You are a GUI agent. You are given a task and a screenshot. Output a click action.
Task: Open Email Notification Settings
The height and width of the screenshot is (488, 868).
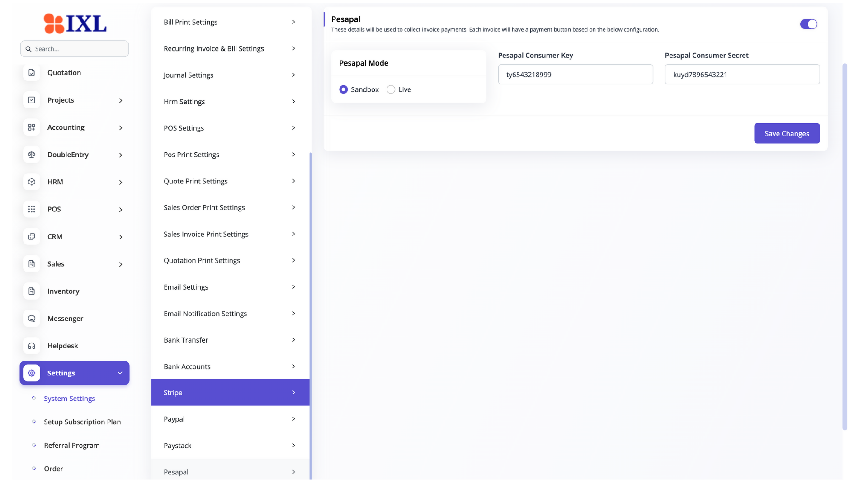[x=230, y=314]
